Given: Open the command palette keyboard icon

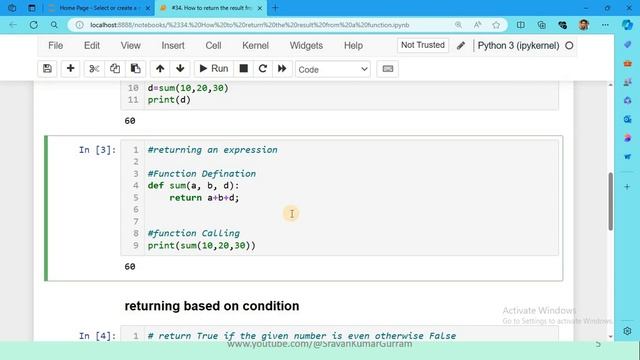Looking at the screenshot, I should click(x=388, y=69).
